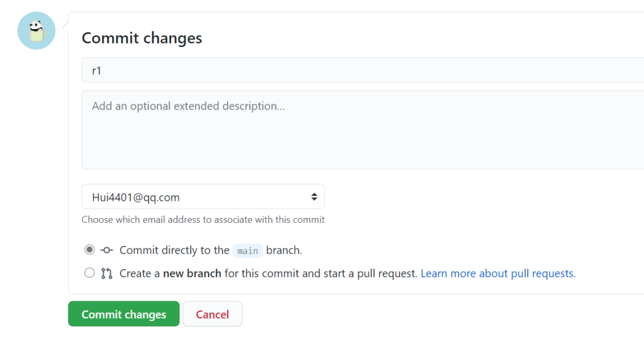The image size is (644, 358).
Task: Click the git commit icon beside main option
Action: [x=106, y=250]
